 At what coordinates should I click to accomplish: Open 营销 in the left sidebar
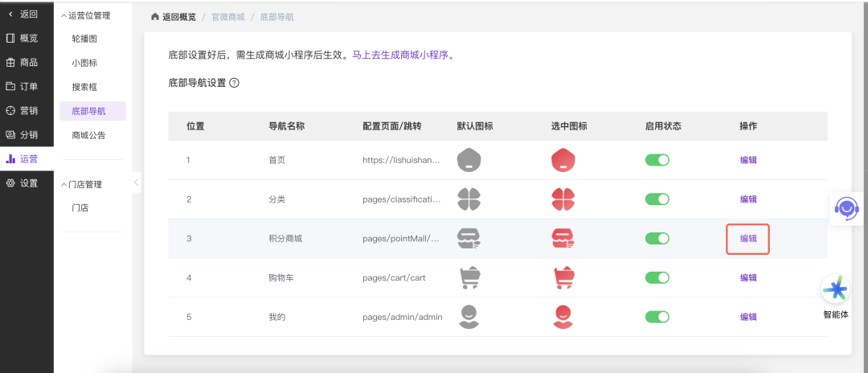pos(27,110)
